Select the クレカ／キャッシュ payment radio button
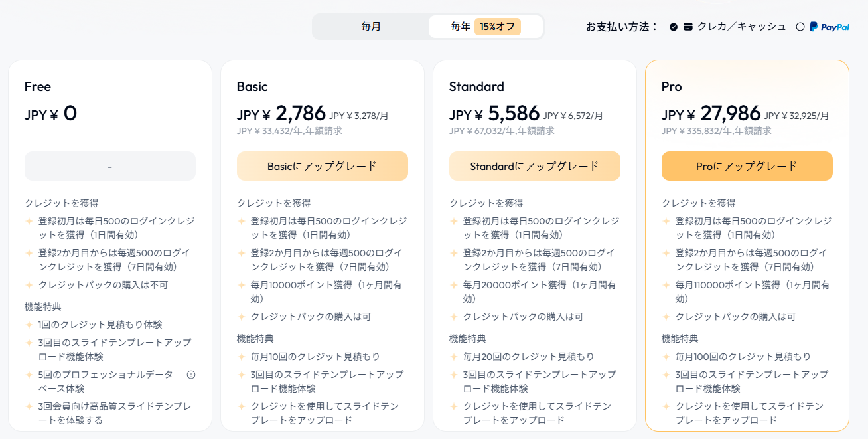This screenshot has height=439, width=868. pyautogui.click(x=674, y=27)
